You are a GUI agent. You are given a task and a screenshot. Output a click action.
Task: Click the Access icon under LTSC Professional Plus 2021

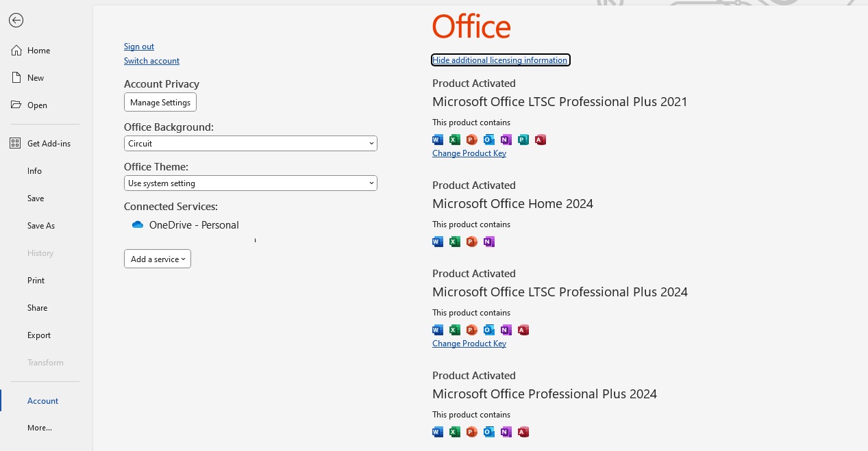click(x=541, y=140)
